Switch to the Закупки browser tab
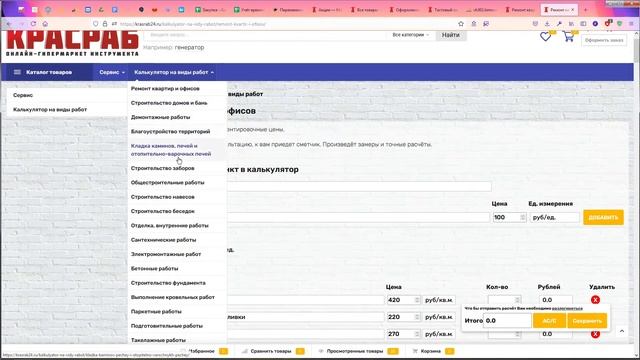 (210, 9)
